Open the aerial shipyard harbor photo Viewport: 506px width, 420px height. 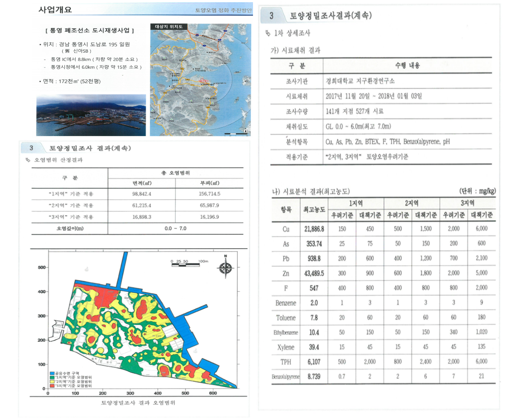tap(91, 115)
